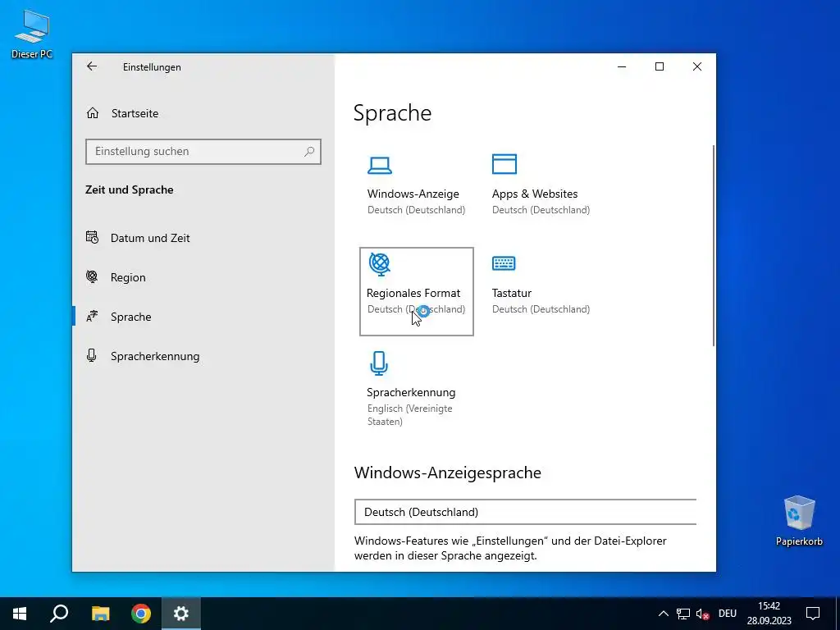Click the Apps & Websites window icon

(504, 164)
